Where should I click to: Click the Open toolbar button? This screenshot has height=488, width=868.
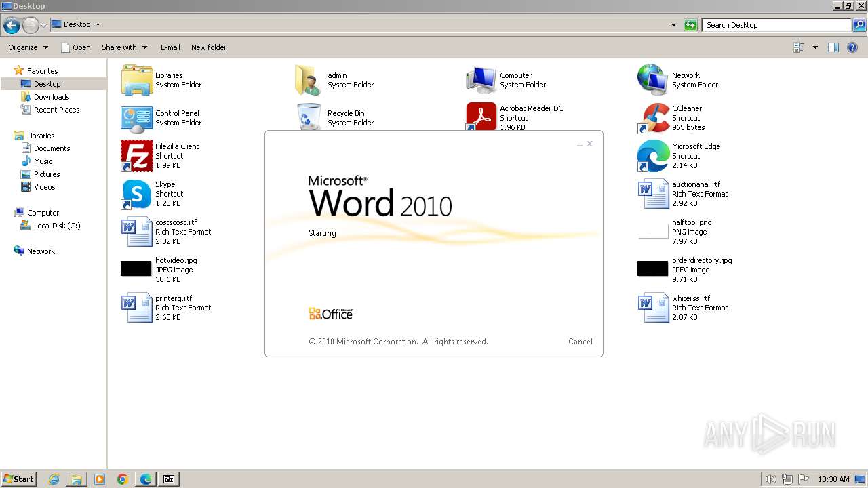pyautogui.click(x=75, y=47)
